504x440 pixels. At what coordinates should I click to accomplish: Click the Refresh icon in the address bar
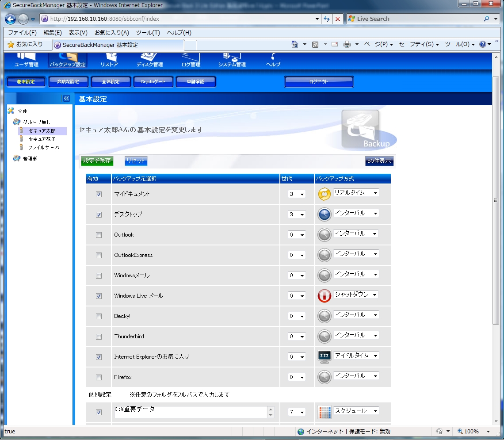(327, 19)
